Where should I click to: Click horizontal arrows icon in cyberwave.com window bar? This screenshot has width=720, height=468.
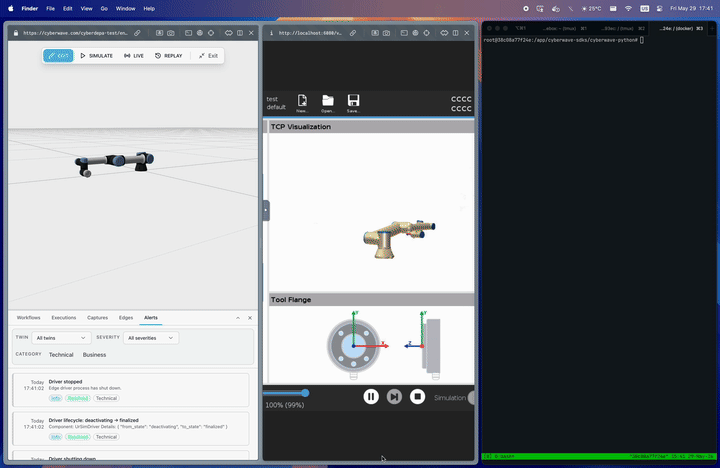coord(229,33)
